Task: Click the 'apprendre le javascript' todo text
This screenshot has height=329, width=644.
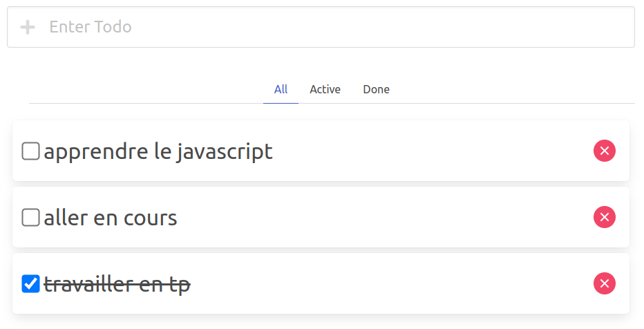Action: coord(158,151)
